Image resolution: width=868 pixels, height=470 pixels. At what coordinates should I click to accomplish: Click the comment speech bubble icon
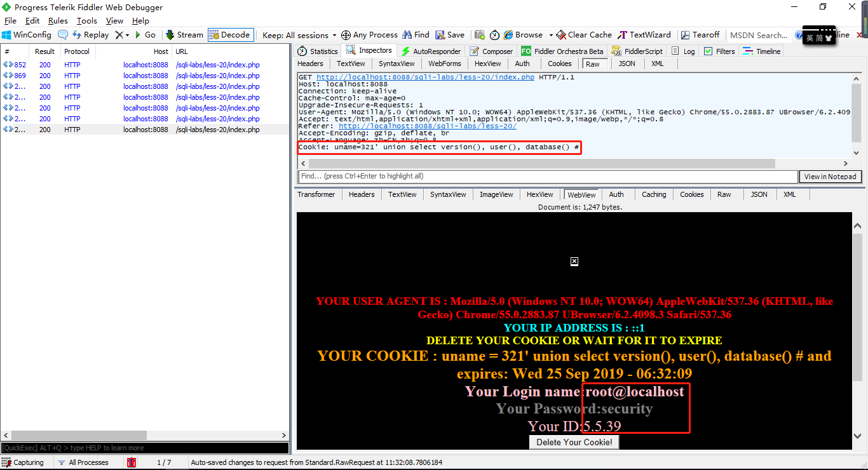pos(63,35)
